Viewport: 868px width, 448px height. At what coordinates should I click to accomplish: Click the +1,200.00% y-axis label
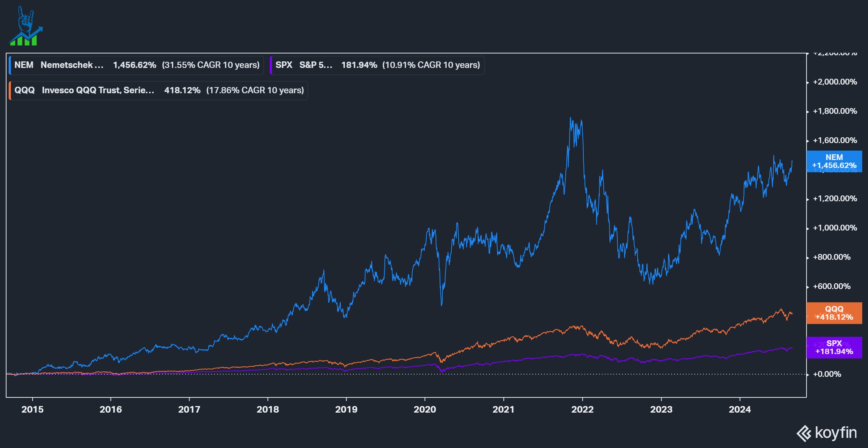(x=835, y=199)
